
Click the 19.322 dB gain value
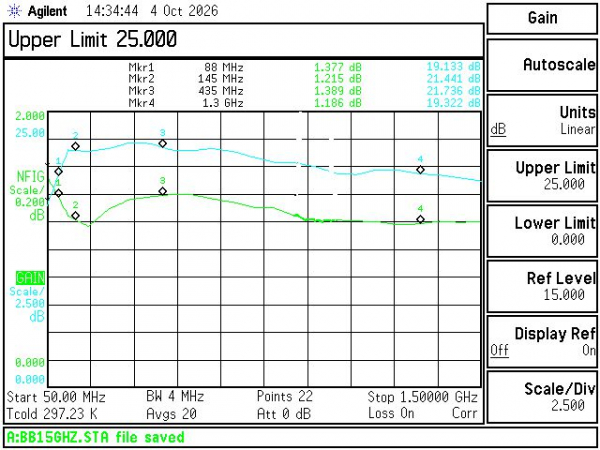point(453,103)
